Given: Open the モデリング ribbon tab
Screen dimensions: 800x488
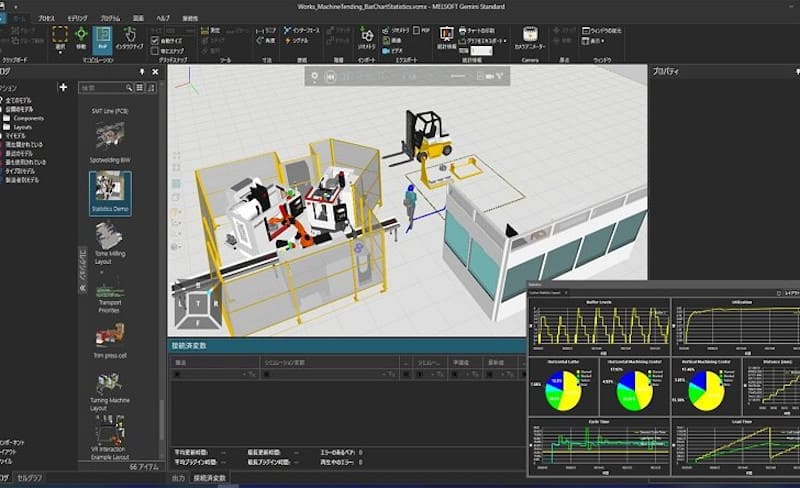Looking at the screenshot, I should (78, 18).
